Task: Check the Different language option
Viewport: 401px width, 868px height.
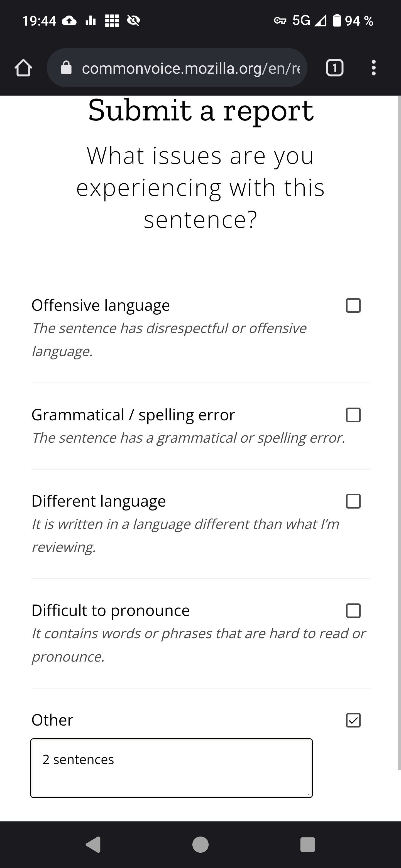Action: coord(354,501)
